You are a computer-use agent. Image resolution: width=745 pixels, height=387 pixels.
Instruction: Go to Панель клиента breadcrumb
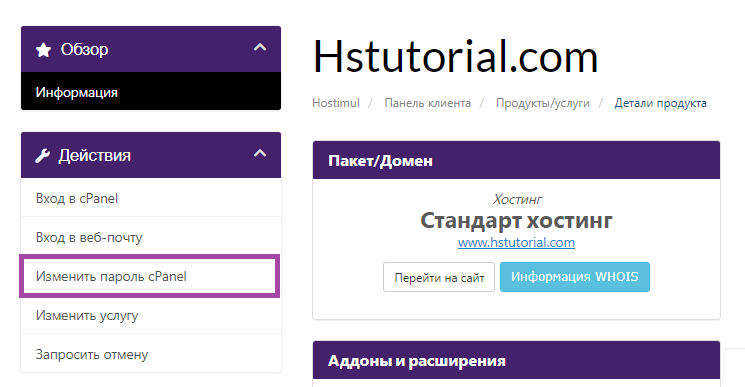point(428,103)
